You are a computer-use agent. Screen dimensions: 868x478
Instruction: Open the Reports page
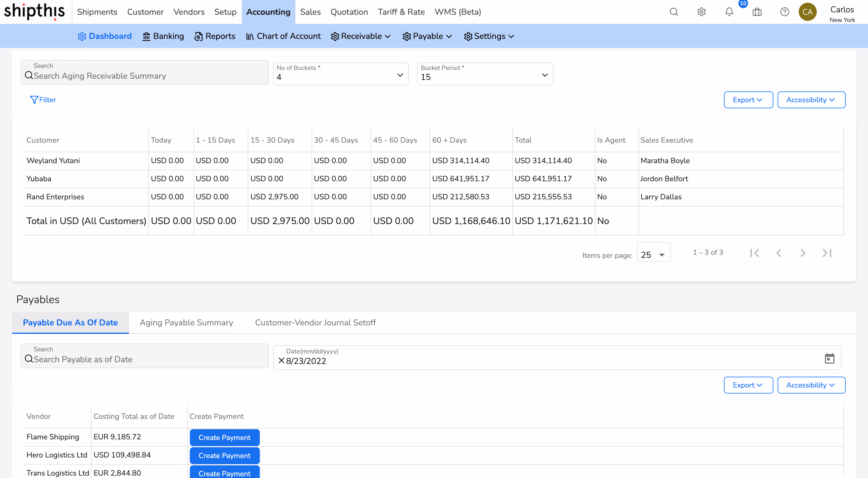click(x=215, y=36)
